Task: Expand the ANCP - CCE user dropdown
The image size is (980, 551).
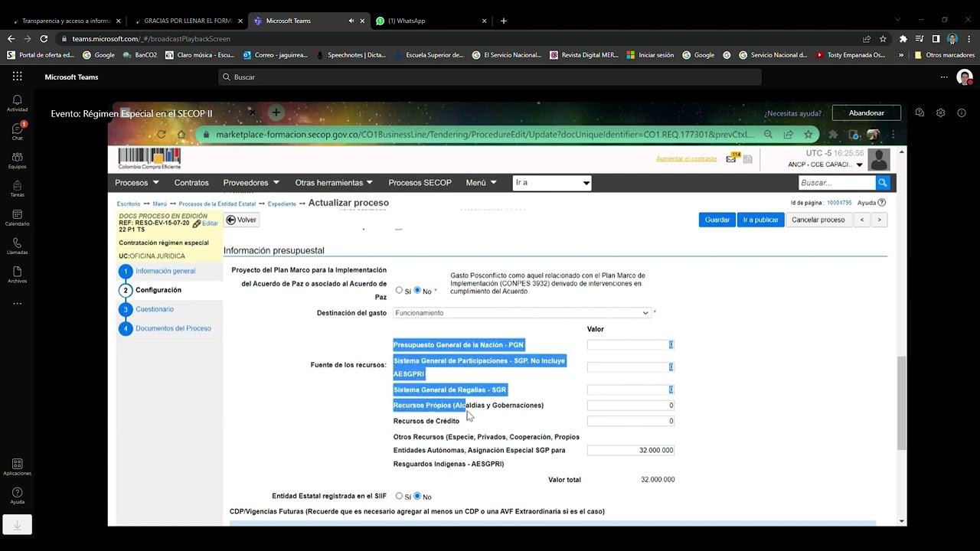Action: 860,165
